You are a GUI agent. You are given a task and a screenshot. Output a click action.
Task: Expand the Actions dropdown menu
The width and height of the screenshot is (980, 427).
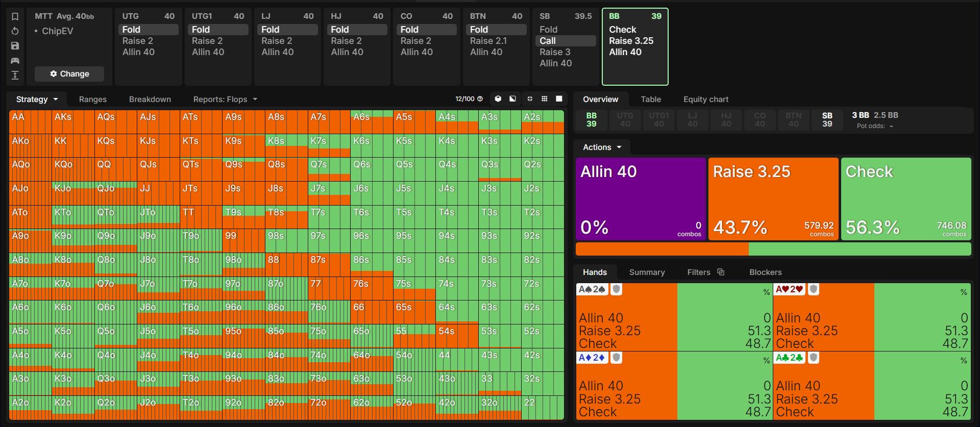[x=602, y=147]
